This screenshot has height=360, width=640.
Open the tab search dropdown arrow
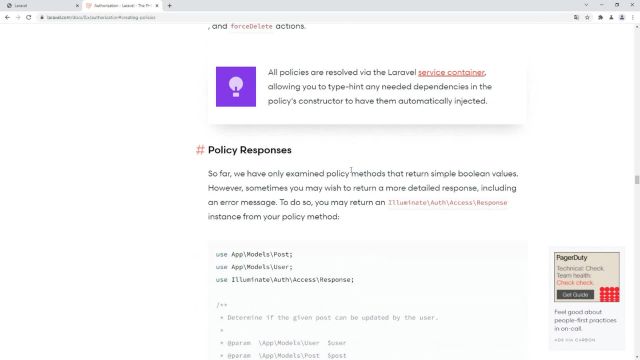point(587,5)
